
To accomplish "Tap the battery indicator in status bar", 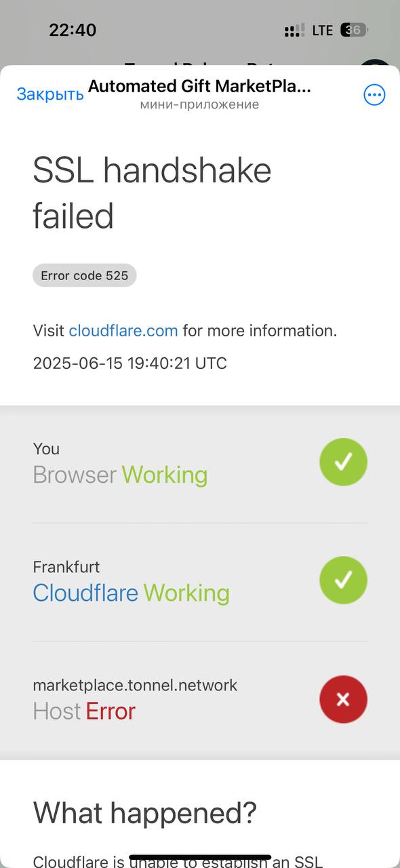I will [354, 30].
